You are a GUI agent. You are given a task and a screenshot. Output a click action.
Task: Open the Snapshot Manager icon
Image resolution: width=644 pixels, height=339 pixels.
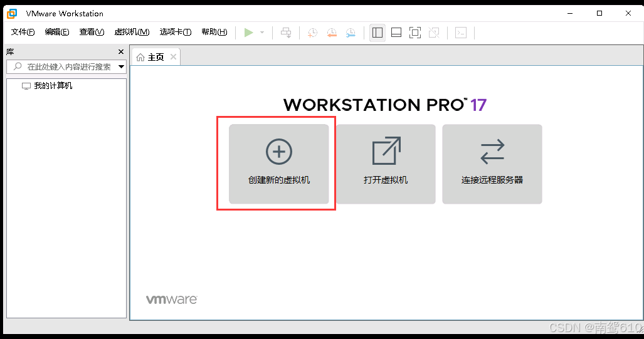click(351, 33)
